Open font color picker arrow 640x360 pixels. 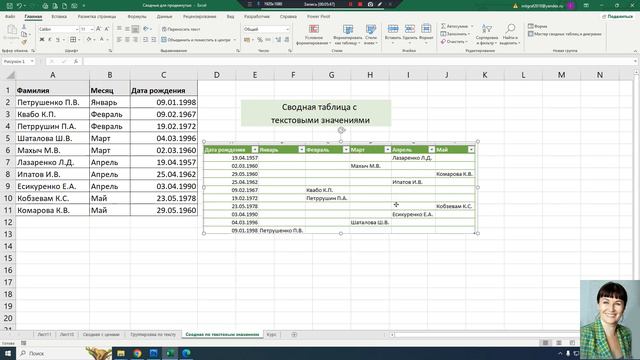[x=107, y=40]
